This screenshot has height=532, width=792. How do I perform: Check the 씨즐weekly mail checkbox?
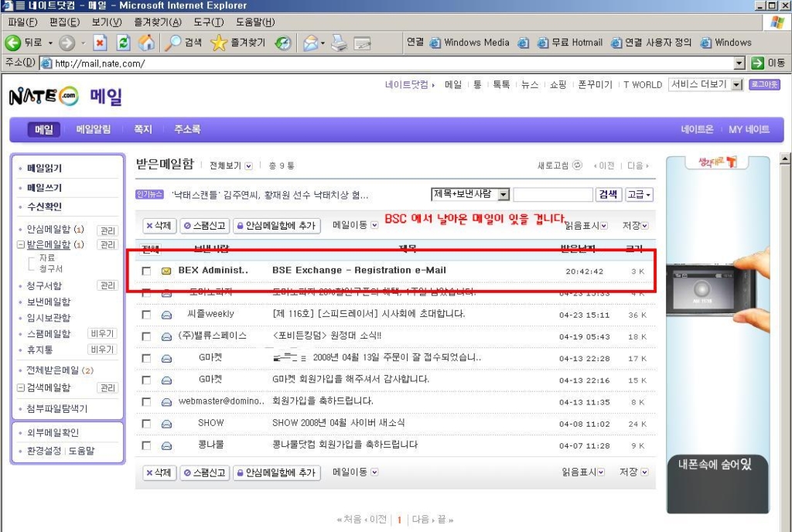[x=146, y=315]
